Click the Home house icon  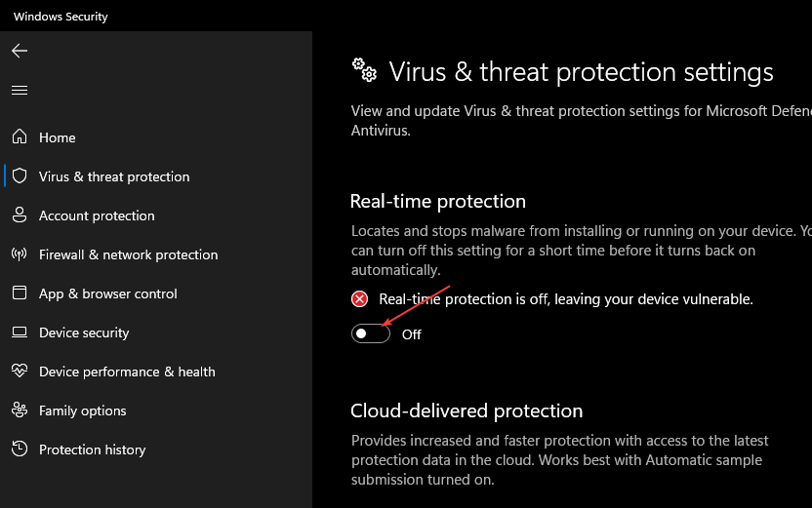click(x=20, y=137)
